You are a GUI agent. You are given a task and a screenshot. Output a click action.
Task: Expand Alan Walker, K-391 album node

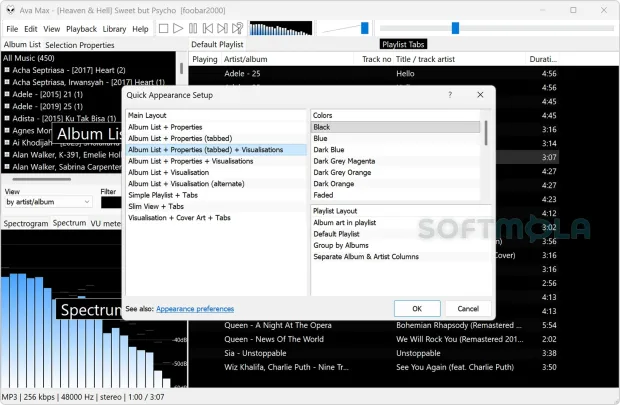[x=7, y=155]
